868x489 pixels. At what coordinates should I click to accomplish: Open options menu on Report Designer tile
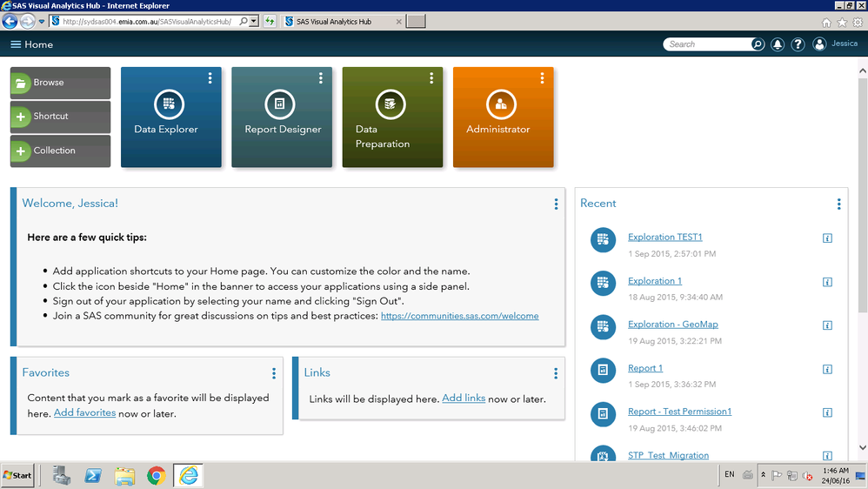point(321,78)
